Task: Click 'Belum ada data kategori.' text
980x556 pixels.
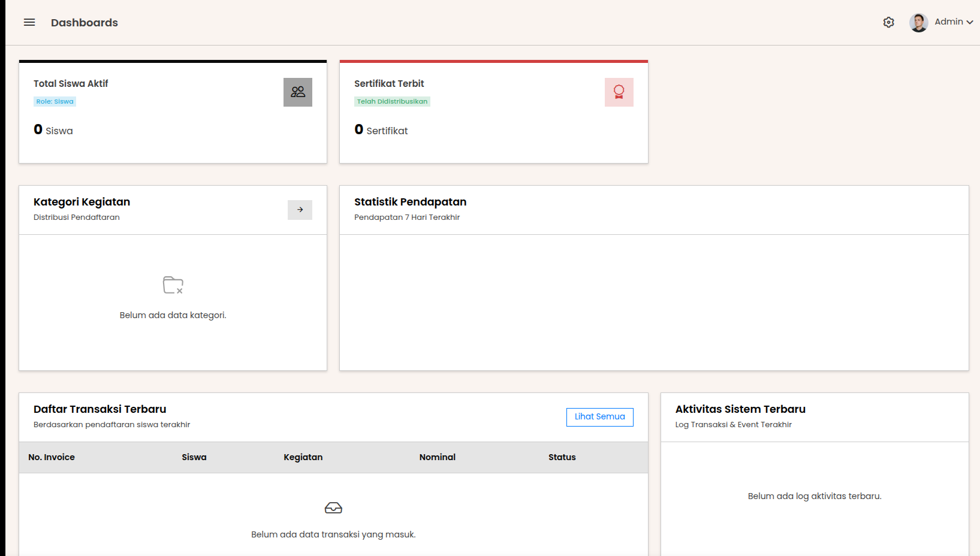Action: [173, 315]
